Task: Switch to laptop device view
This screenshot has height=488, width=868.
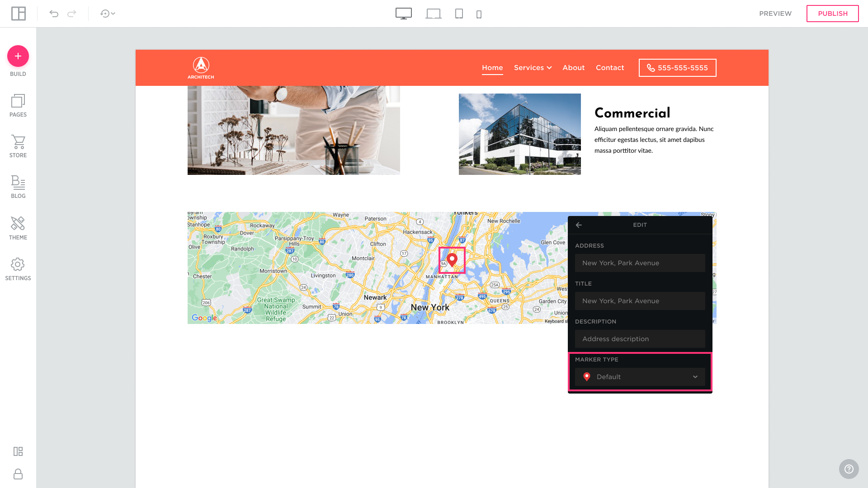Action: [x=433, y=14]
